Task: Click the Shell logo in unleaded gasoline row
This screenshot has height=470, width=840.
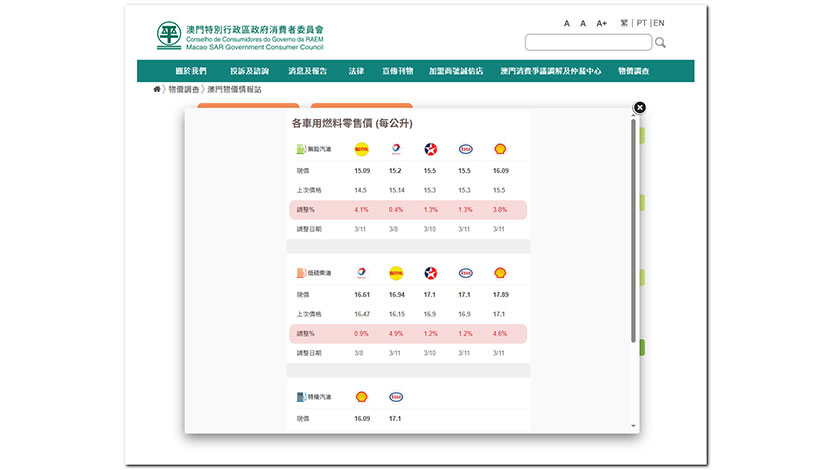Action: (499, 149)
